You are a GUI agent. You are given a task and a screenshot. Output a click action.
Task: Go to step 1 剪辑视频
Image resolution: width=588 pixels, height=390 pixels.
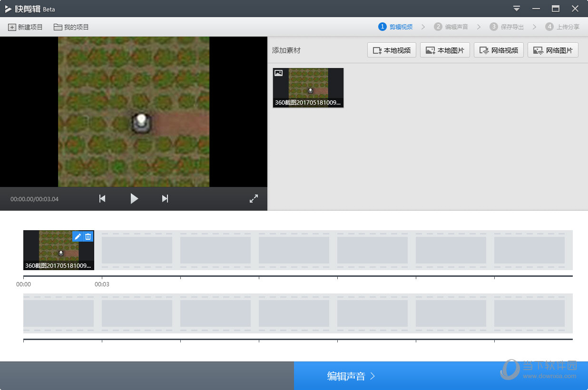tap(395, 27)
